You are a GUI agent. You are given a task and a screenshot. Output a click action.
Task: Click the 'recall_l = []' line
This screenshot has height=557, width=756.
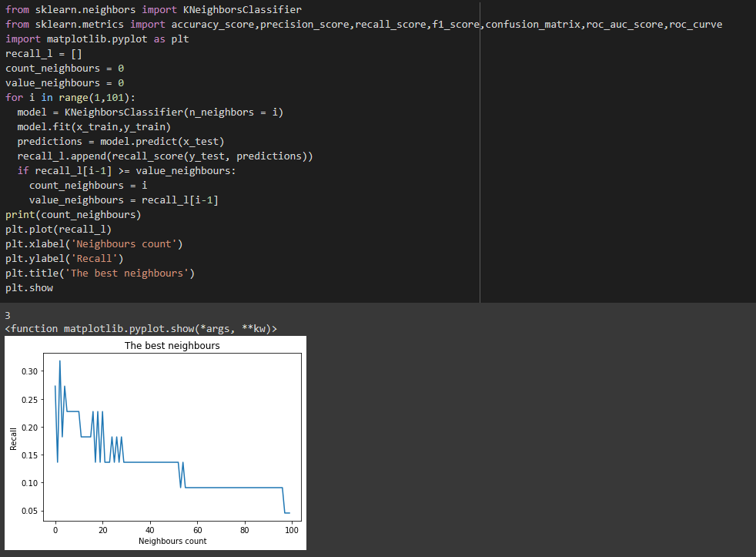43,54
